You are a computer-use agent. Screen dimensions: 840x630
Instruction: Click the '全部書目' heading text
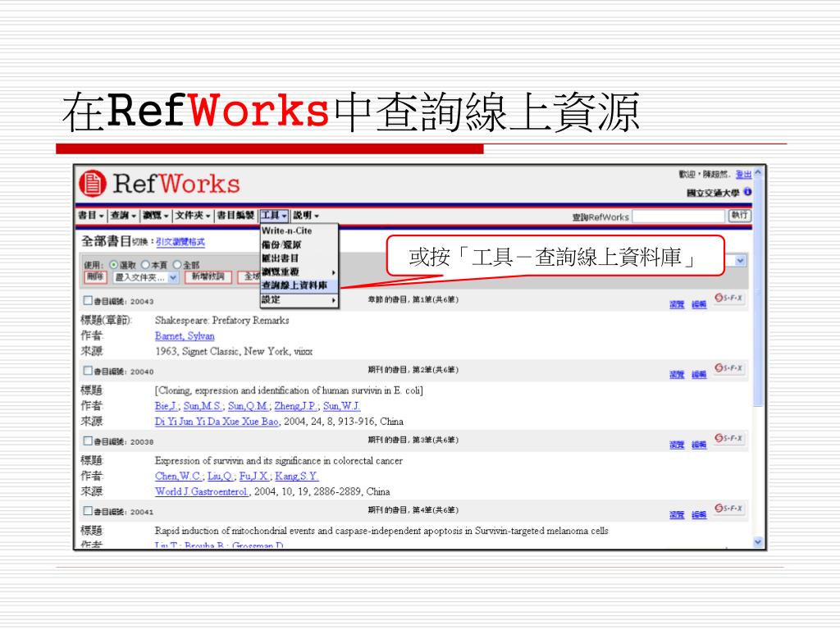tap(106, 241)
